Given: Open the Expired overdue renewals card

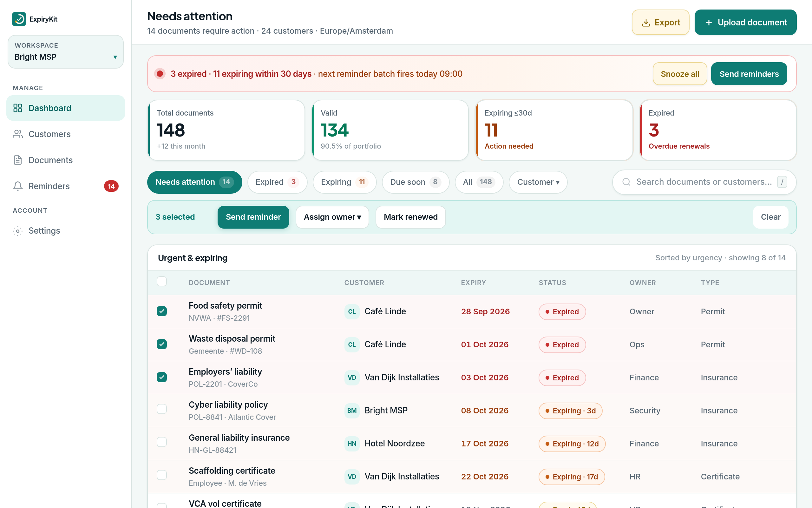Looking at the screenshot, I should click(718, 130).
